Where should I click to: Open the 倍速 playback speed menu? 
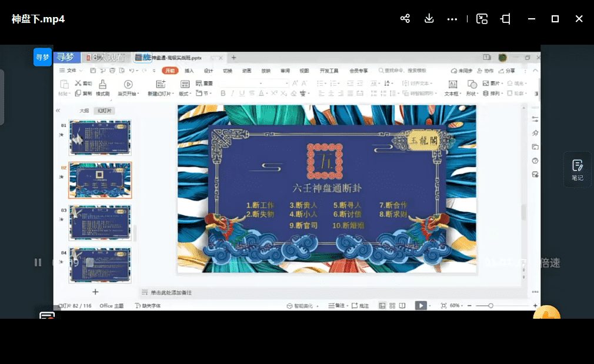550,263
